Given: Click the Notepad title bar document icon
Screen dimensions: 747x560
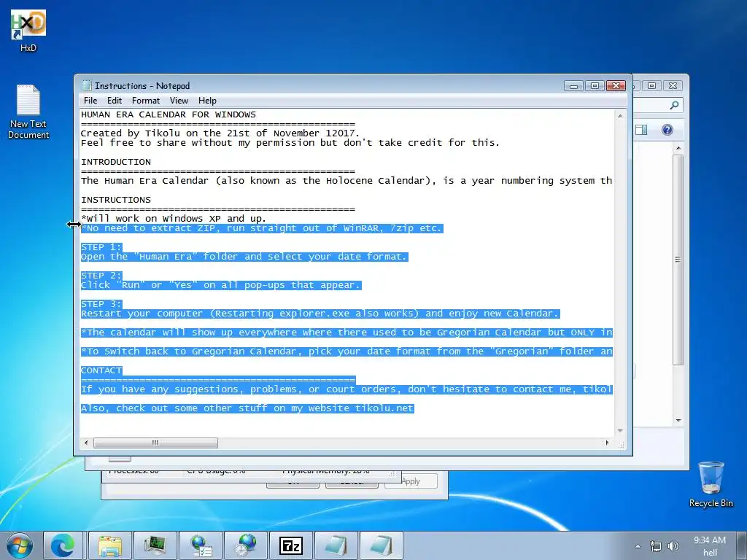Looking at the screenshot, I should tap(87, 86).
